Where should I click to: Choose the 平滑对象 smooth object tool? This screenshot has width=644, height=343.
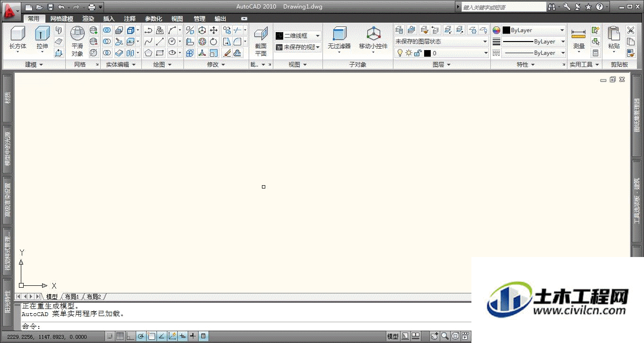tap(78, 42)
